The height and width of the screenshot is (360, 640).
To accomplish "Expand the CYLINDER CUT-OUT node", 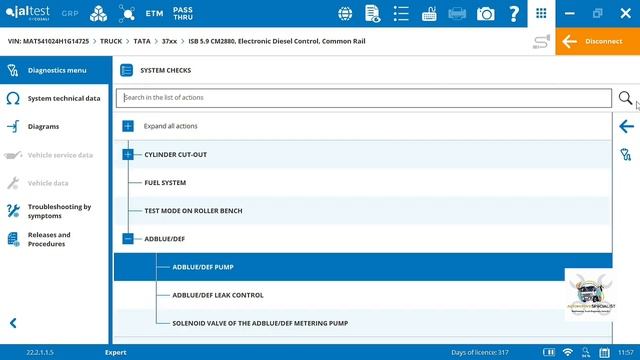I will [128, 154].
